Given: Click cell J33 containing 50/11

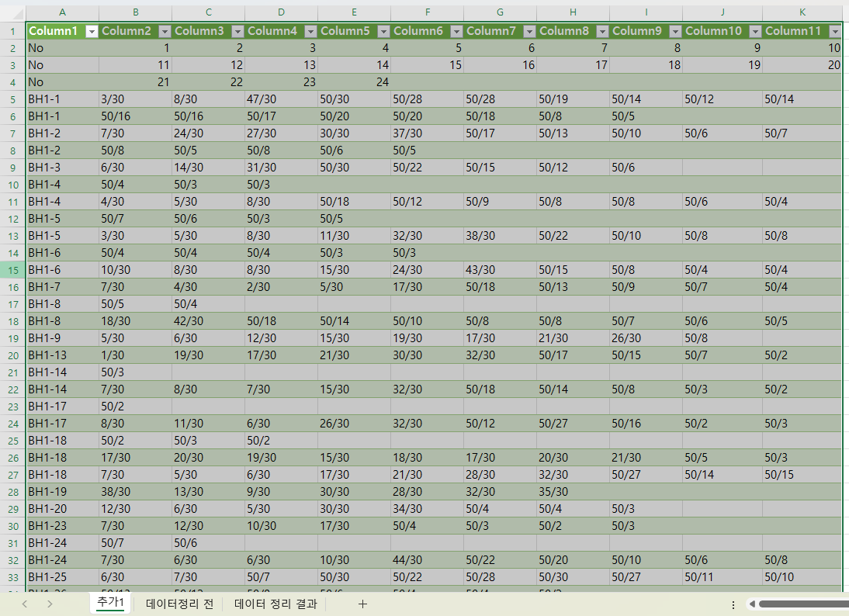Looking at the screenshot, I should pos(723,577).
